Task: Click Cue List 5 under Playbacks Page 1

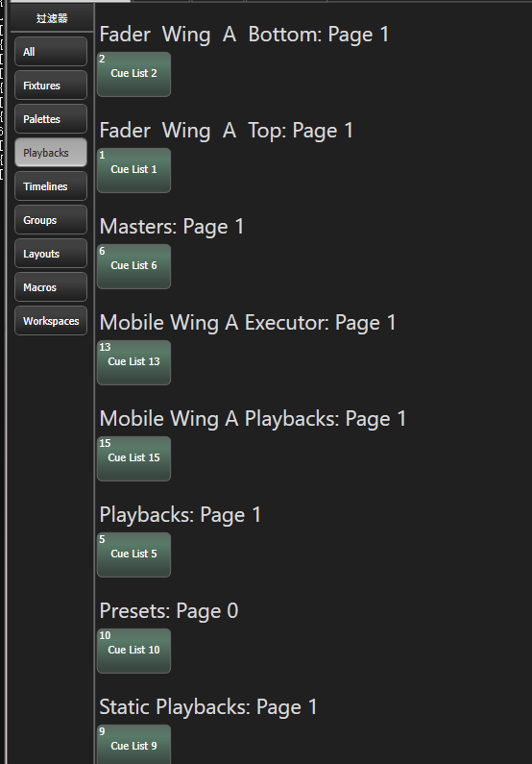Action: click(133, 555)
